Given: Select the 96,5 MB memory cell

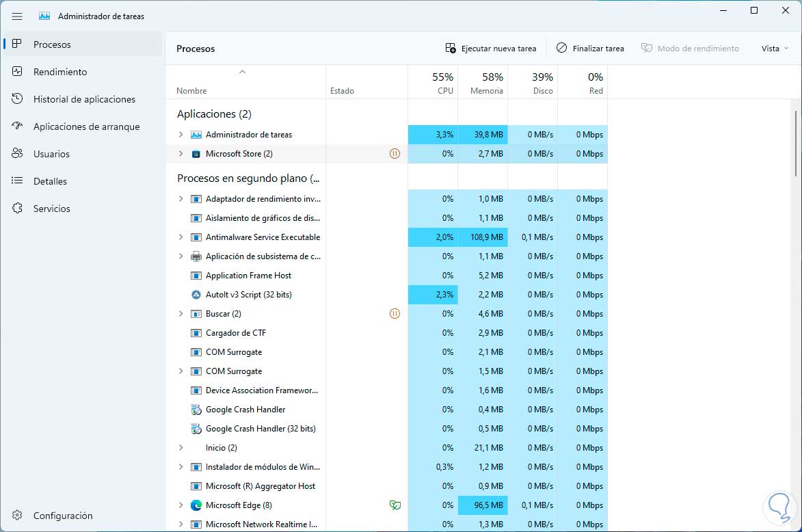Looking at the screenshot, I should 483,505.
